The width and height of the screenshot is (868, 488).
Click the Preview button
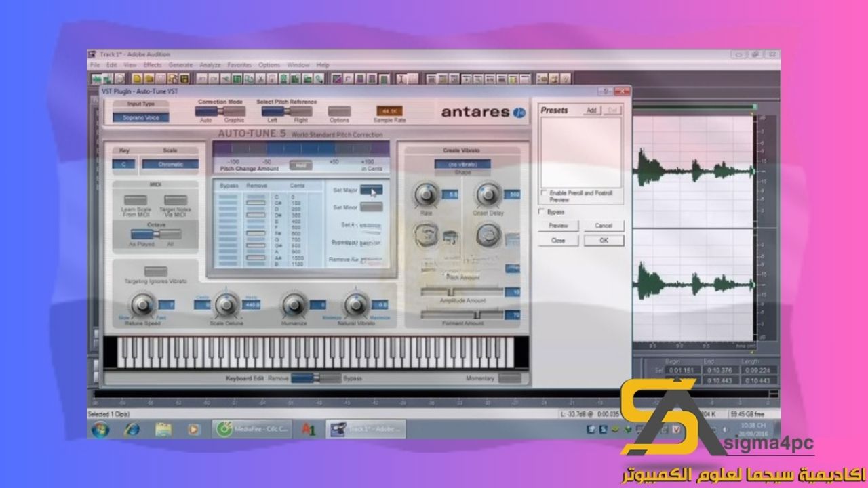(558, 226)
